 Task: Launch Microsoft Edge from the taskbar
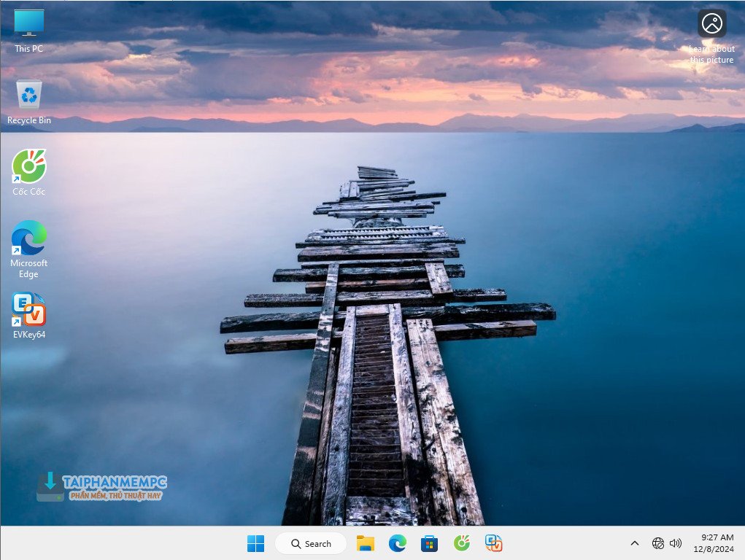click(x=397, y=543)
